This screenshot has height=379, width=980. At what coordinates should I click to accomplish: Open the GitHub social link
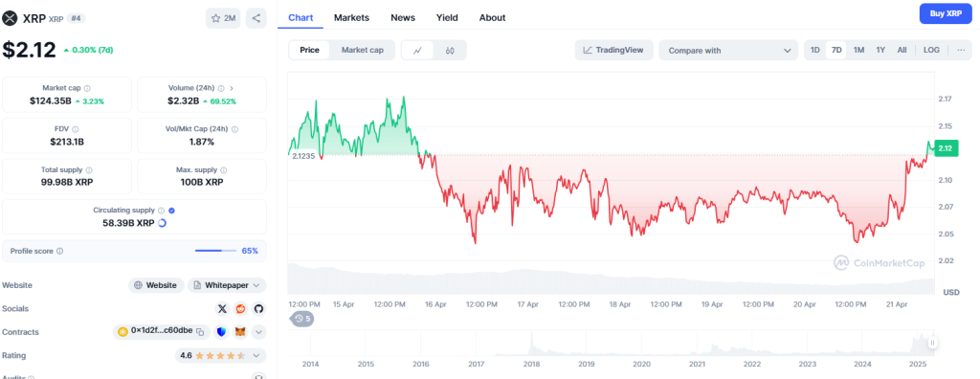coord(258,309)
